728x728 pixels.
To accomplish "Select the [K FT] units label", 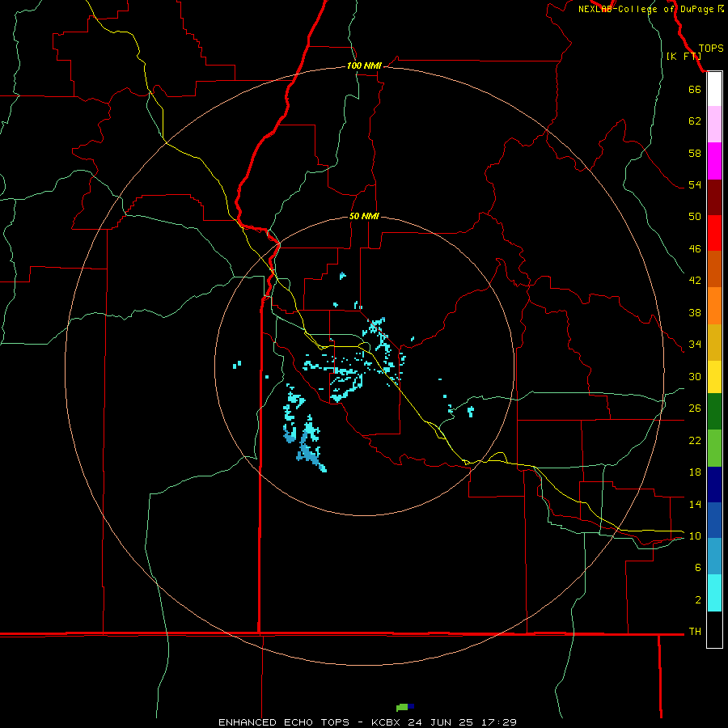I will [684, 56].
